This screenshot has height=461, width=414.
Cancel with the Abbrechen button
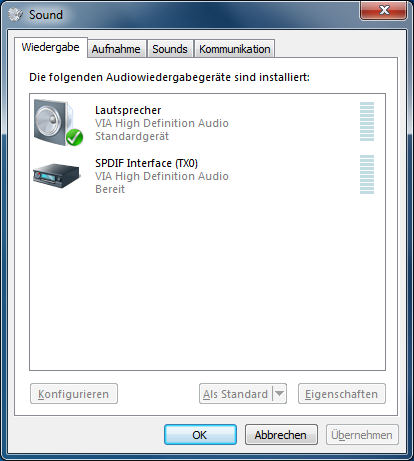point(281,435)
